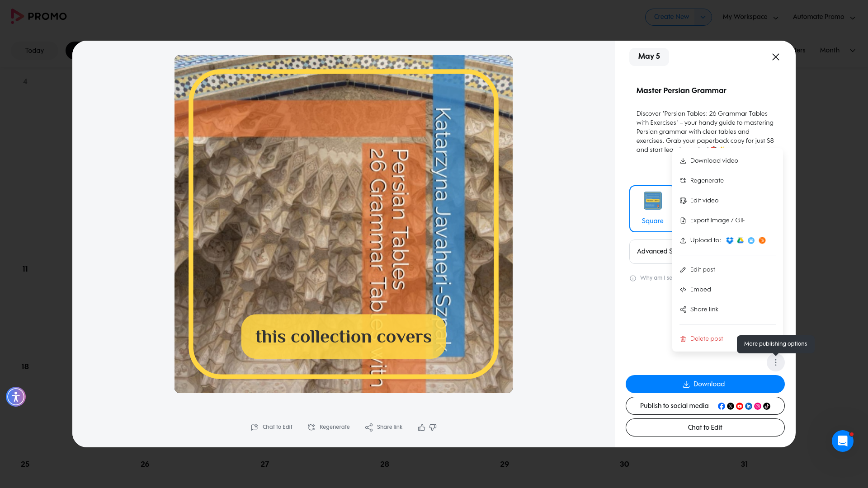Screen dimensions: 868x488
Task: Choose Embed from the menu
Action: [x=727, y=290]
